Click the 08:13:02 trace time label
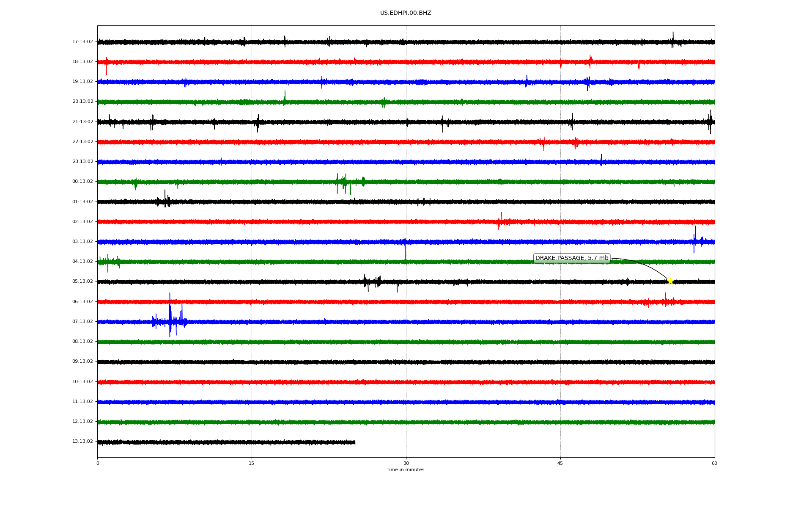The image size is (812, 508). pyautogui.click(x=82, y=342)
